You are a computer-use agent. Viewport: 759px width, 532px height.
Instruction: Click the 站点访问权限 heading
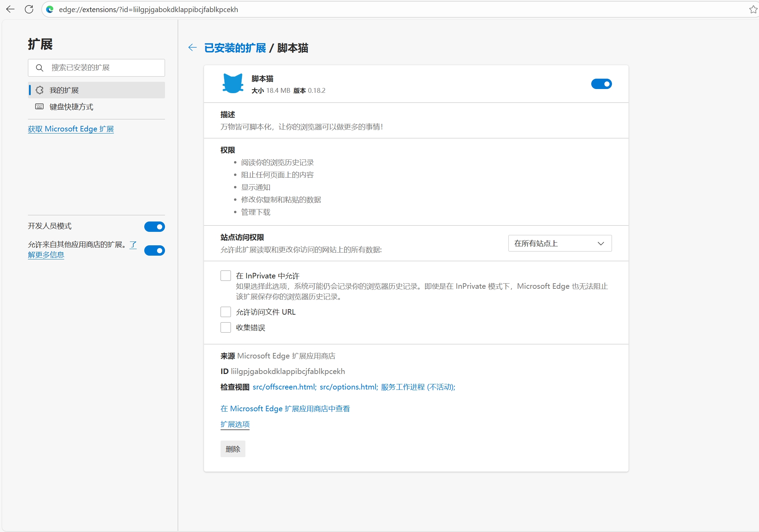click(x=242, y=237)
